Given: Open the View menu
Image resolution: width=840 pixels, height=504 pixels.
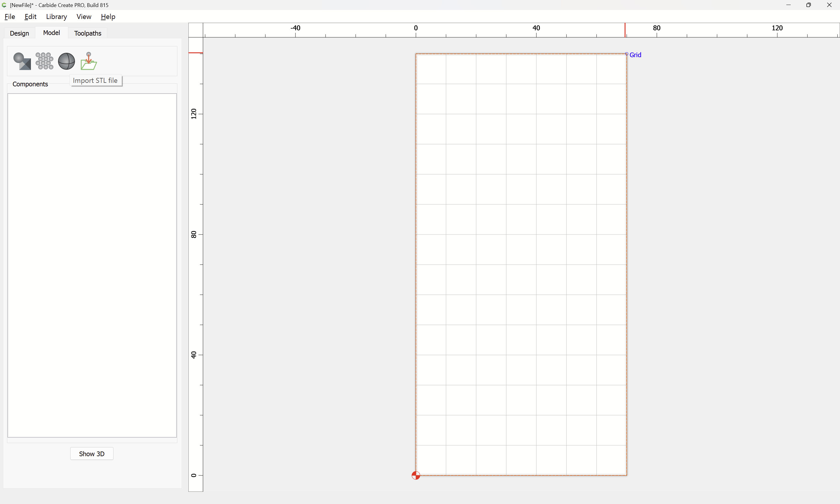Looking at the screenshot, I should 84,17.
